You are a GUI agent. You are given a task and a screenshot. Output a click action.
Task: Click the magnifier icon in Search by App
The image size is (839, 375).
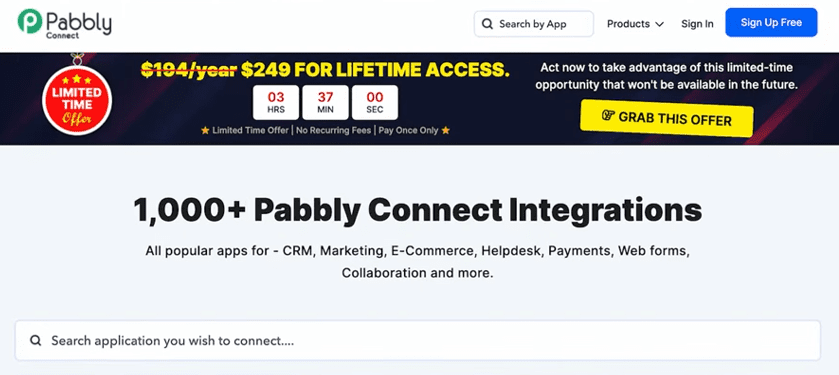487,24
